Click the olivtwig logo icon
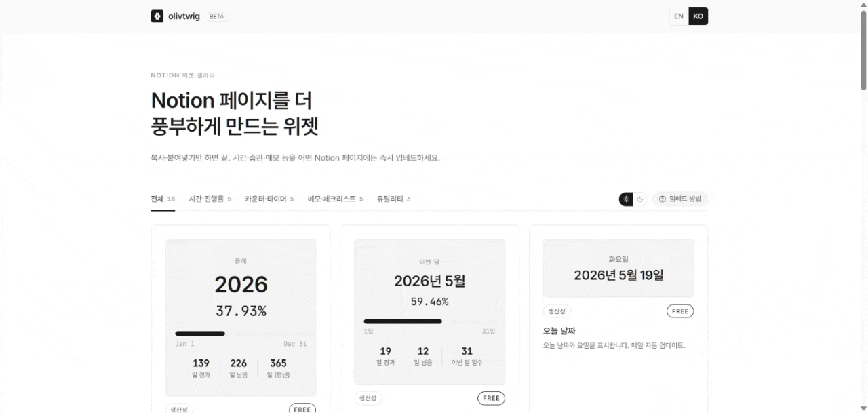Screen dimensions: 868x413 (157, 16)
